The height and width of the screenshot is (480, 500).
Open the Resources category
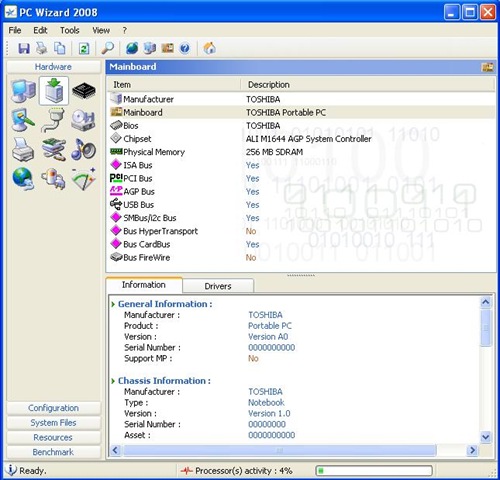click(53, 437)
